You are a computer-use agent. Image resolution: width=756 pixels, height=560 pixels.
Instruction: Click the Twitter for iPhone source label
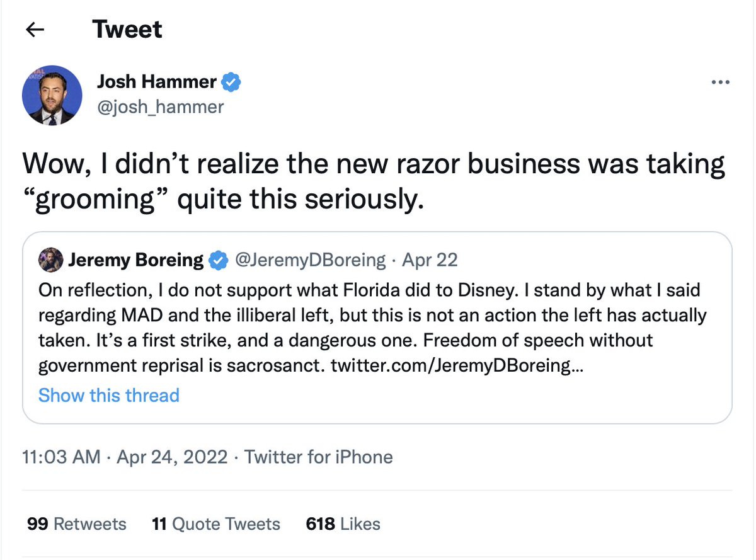[319, 457]
